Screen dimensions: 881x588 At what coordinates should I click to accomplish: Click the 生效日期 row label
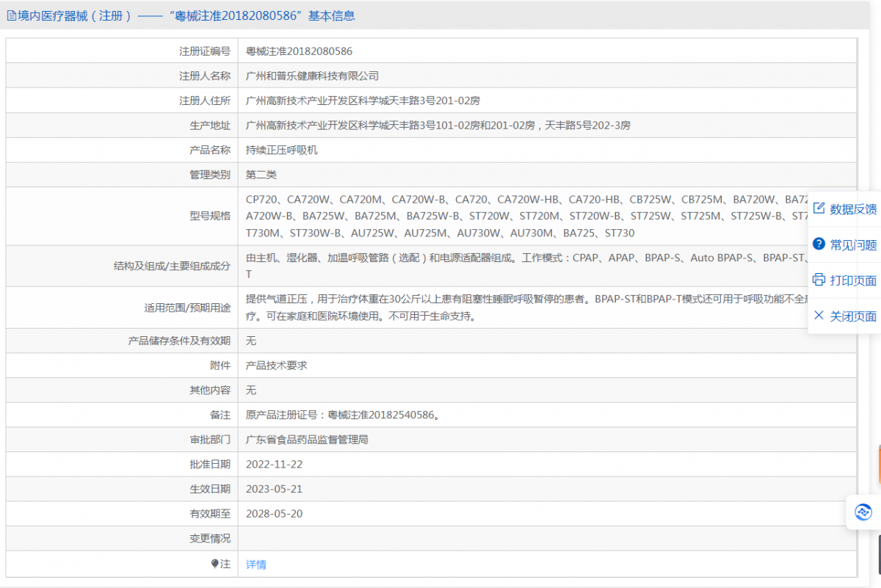click(210, 489)
